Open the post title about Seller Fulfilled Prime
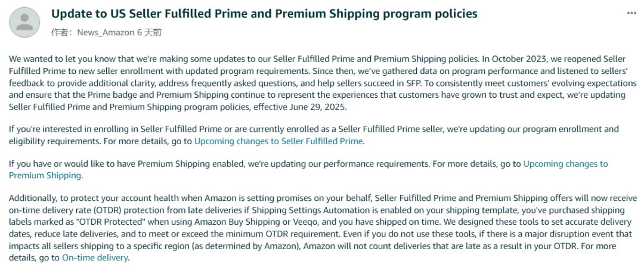This screenshot has height=270, width=644. [x=264, y=14]
